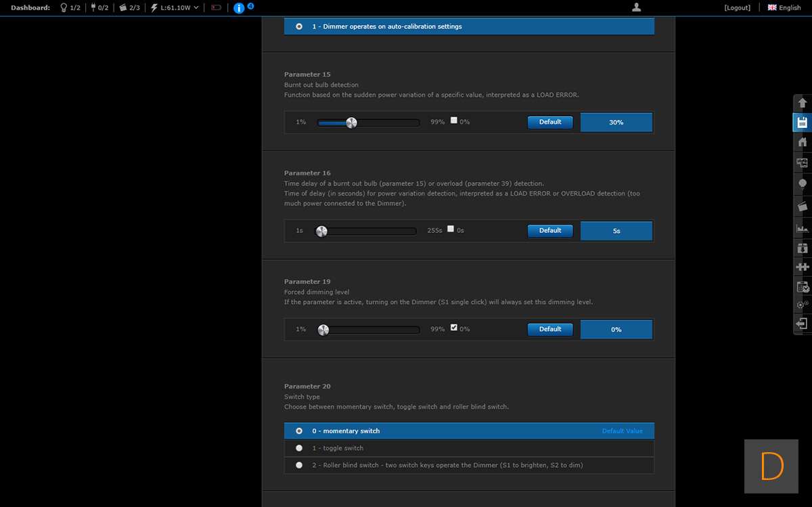Click the blue info notifications icon
The image size is (812, 507).
click(x=239, y=8)
